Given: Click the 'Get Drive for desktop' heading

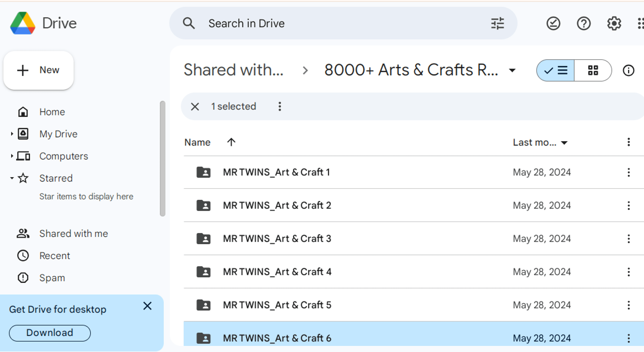Looking at the screenshot, I should (x=58, y=309).
